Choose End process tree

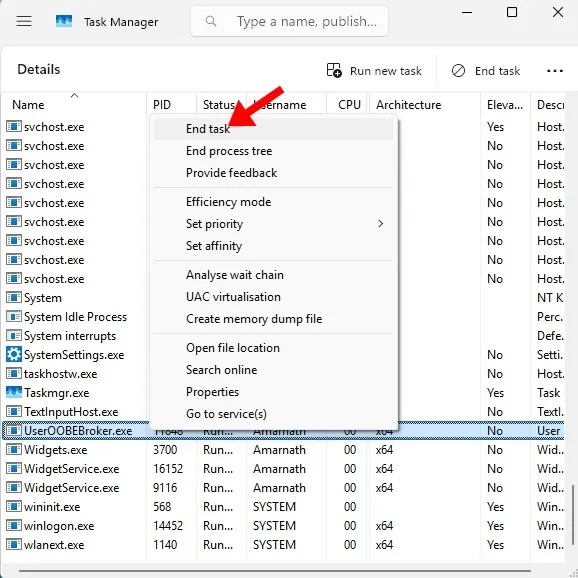tap(274, 151)
